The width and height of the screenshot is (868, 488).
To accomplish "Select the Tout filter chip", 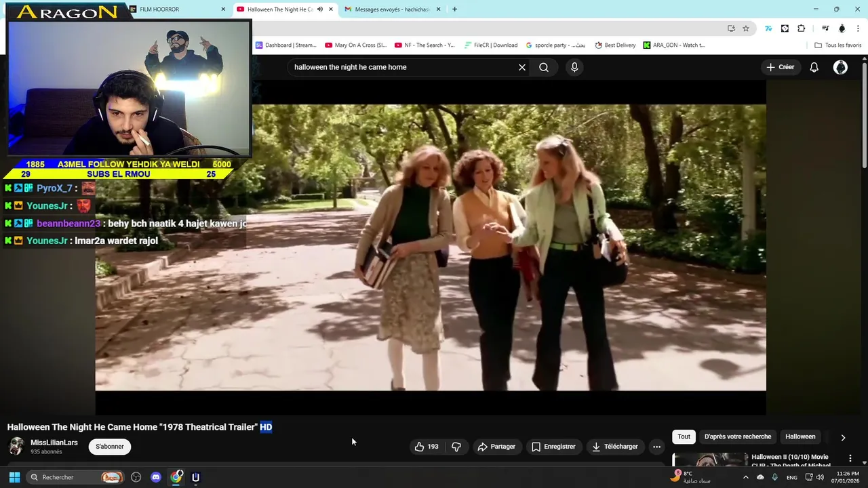I will (684, 436).
